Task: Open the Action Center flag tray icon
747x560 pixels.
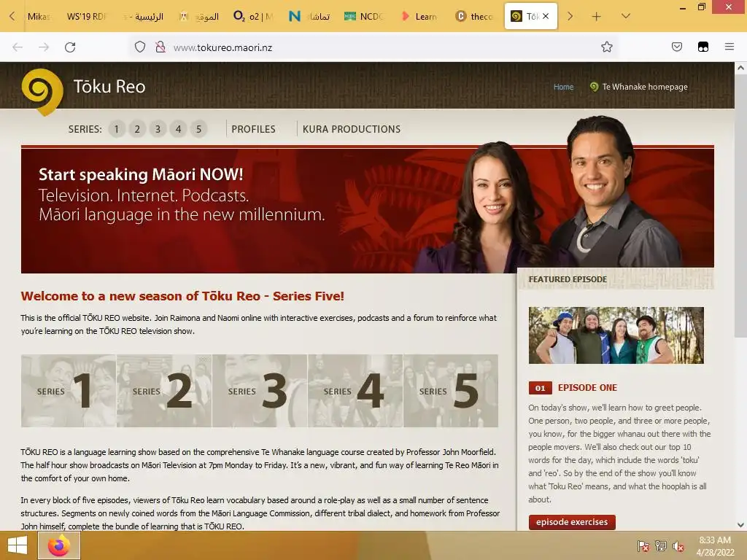Action: point(643,545)
